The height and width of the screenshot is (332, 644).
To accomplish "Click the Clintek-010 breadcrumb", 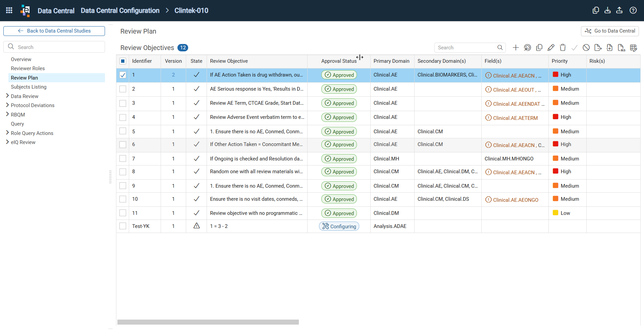I will pyautogui.click(x=191, y=10).
